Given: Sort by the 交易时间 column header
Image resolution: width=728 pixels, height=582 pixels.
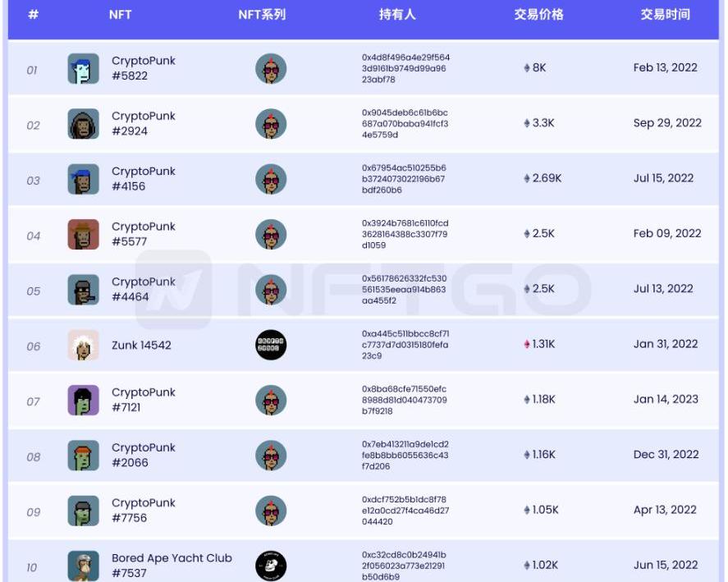Looking at the screenshot, I should [x=665, y=15].
